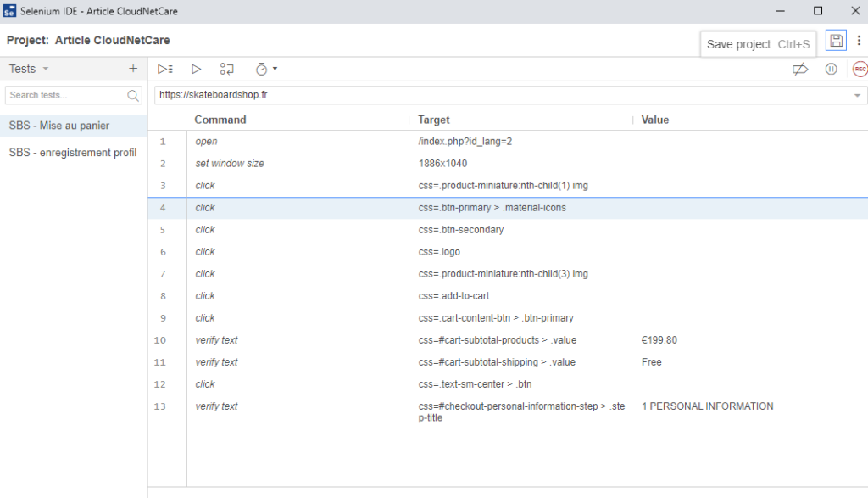Screen dimensions: 868x498
Task: Click the 1 PERSONAL INFORMATION value
Action: coord(708,406)
